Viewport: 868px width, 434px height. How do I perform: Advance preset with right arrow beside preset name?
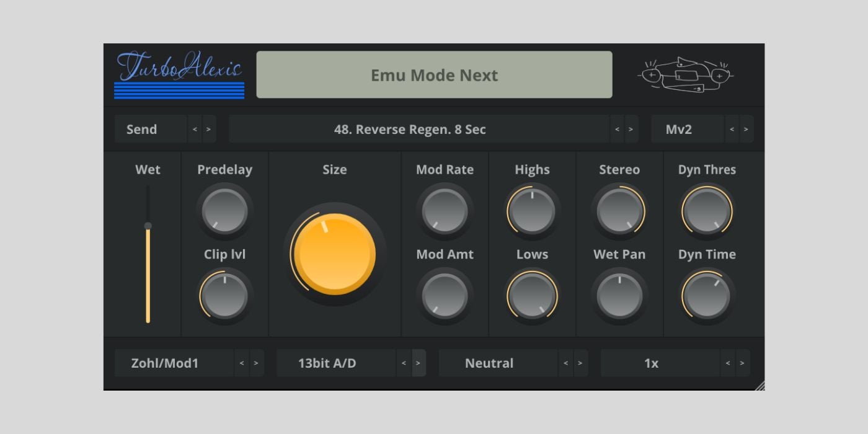pyautogui.click(x=631, y=129)
